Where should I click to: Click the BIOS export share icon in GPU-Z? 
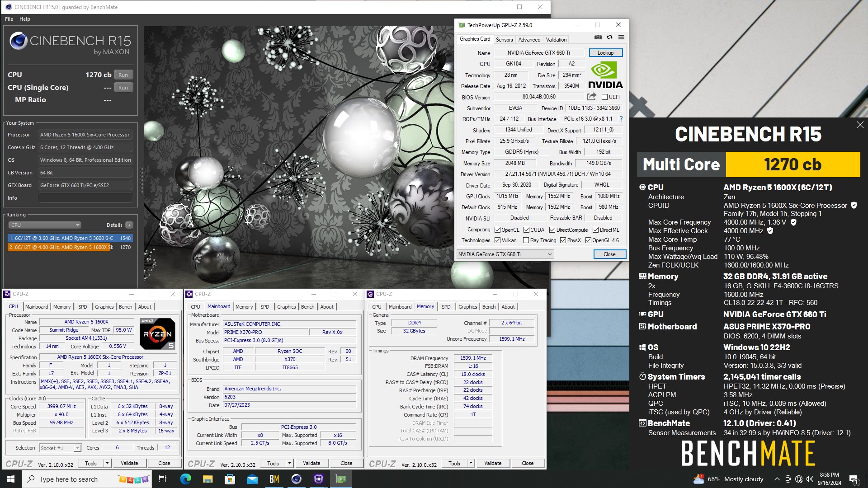coord(591,97)
